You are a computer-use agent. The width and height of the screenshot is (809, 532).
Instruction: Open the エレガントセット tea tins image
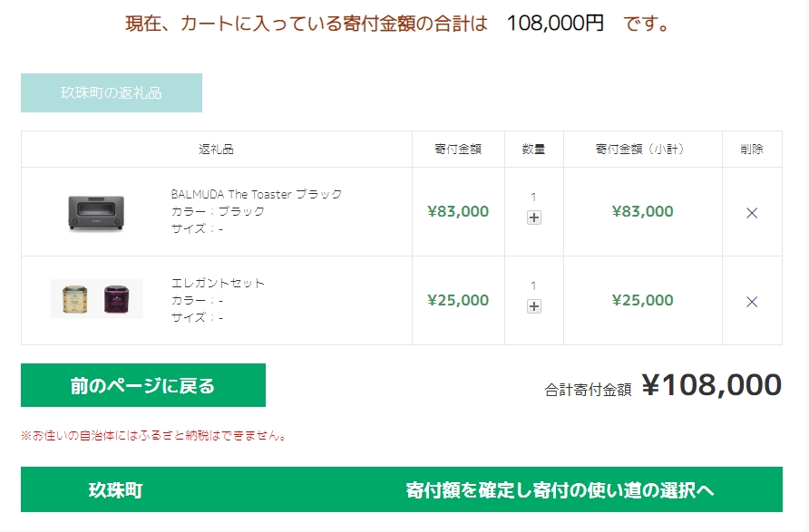(96, 299)
